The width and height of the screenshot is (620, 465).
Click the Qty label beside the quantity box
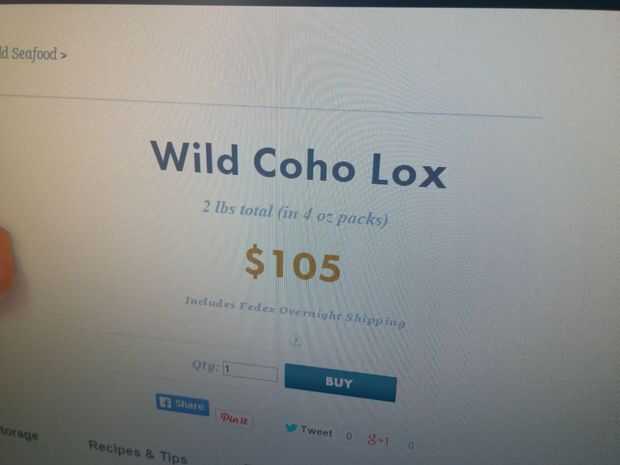click(205, 365)
